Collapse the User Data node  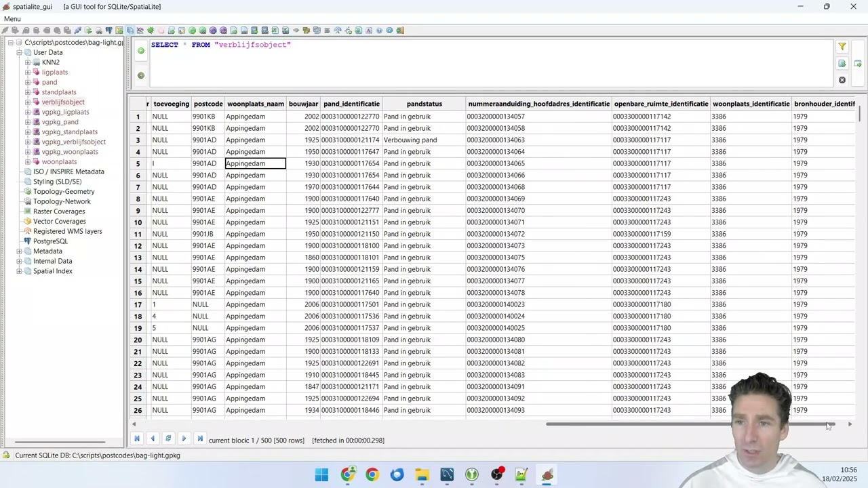[x=19, y=52]
